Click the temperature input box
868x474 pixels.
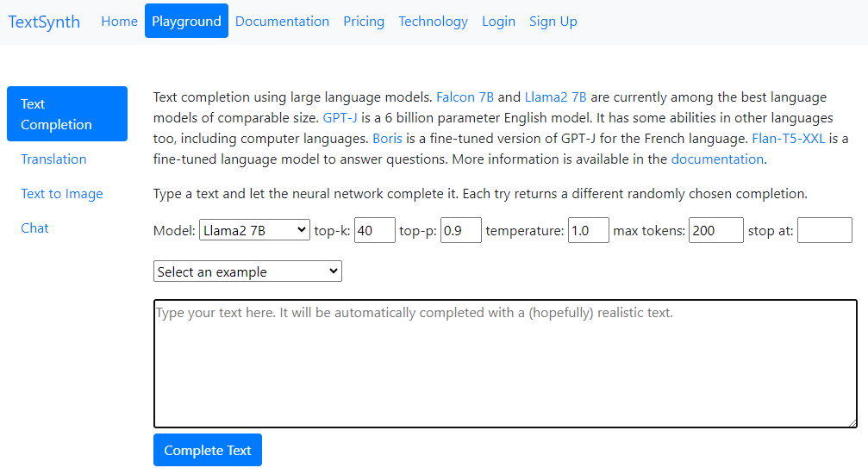tap(588, 230)
